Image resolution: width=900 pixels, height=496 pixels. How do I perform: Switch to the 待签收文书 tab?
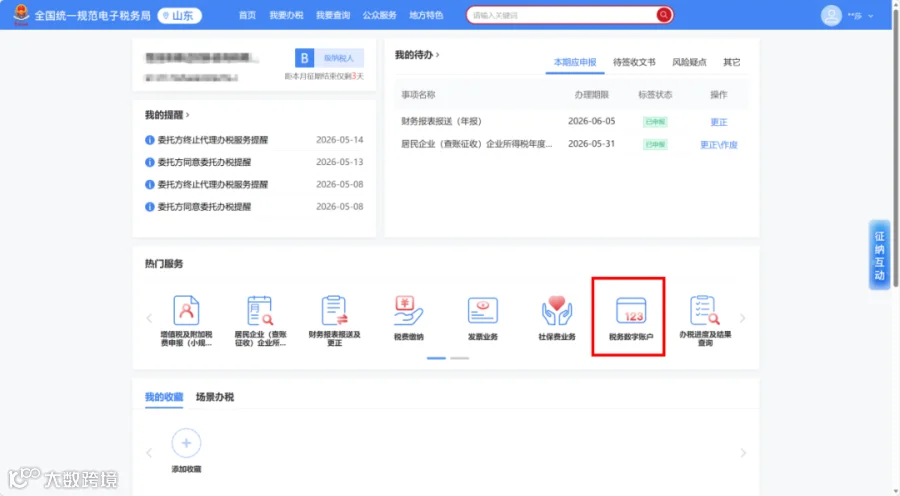634,62
